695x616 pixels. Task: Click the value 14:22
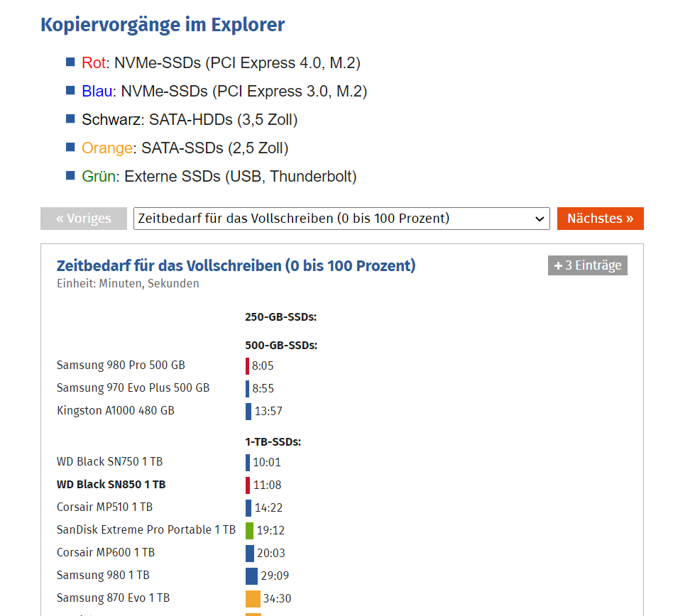[x=268, y=508]
